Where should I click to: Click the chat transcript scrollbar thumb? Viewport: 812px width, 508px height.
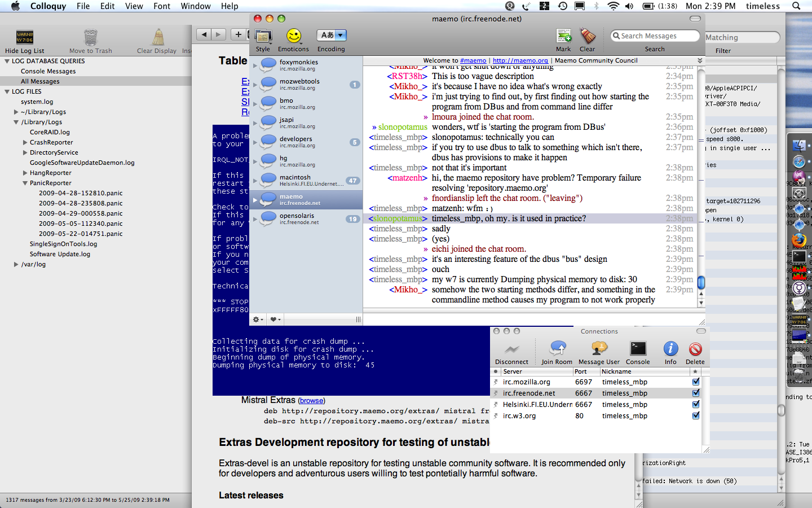[x=701, y=282]
